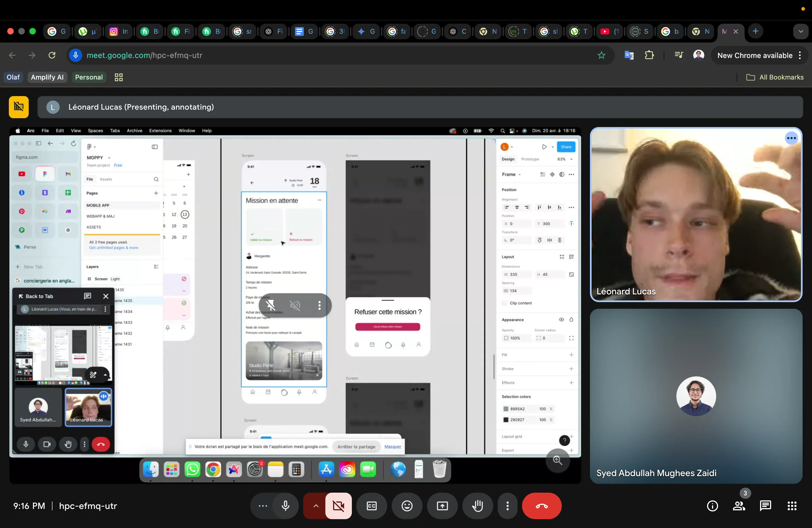Viewport: 812px width, 528px height.
Task: Open the Tabs menu in Arc menu bar
Action: [115, 131]
